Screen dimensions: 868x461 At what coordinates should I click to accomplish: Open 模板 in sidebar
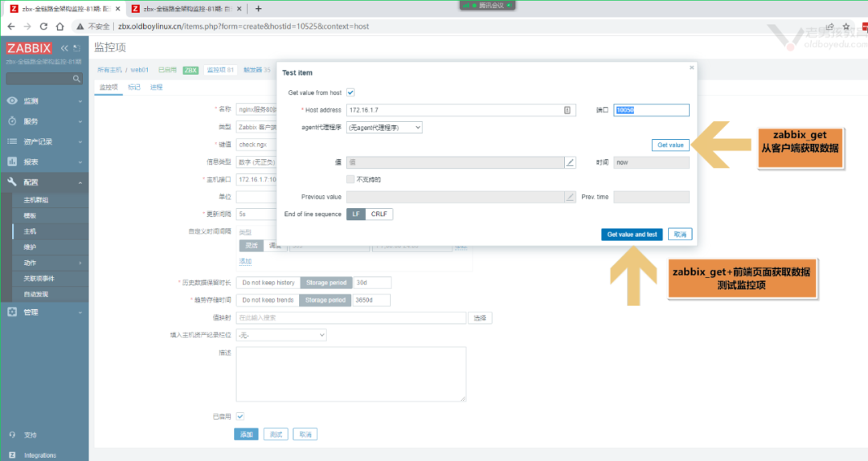pos(30,215)
